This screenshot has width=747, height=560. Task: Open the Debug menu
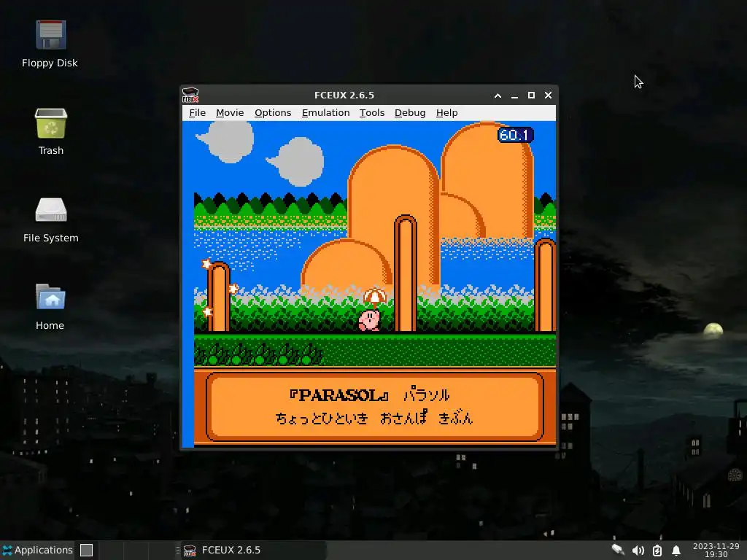(410, 113)
